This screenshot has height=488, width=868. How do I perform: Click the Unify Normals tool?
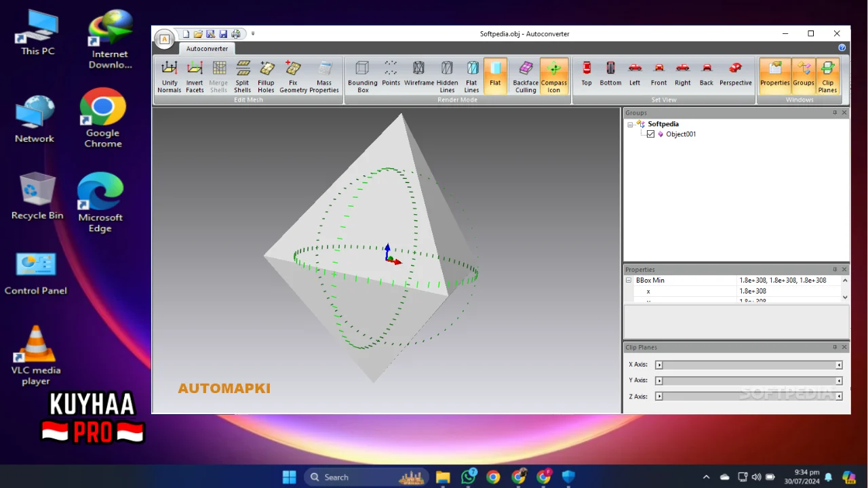click(x=169, y=76)
